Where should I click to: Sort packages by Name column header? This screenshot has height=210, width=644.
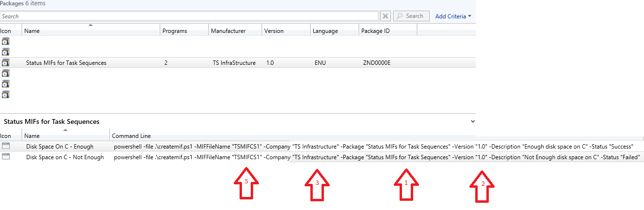point(90,31)
